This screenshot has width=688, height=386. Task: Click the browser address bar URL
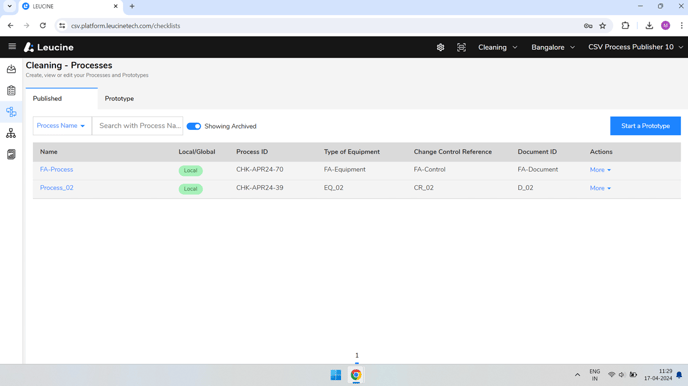point(125,26)
